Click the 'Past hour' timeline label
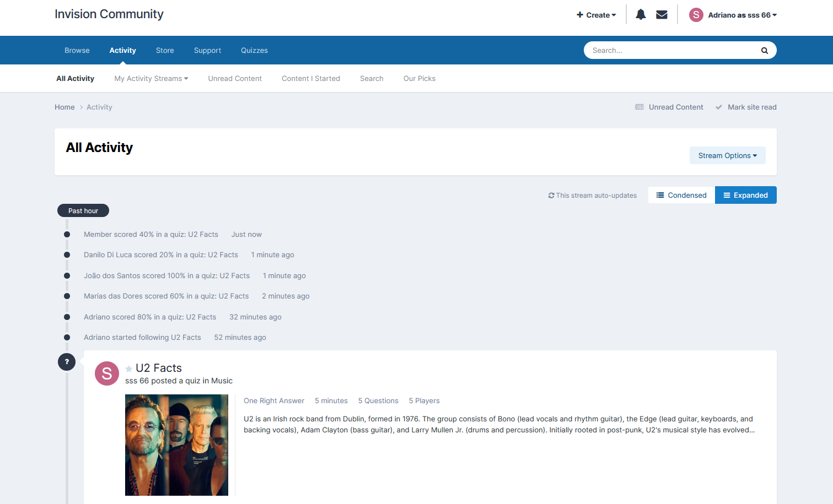833x504 pixels. coord(83,211)
